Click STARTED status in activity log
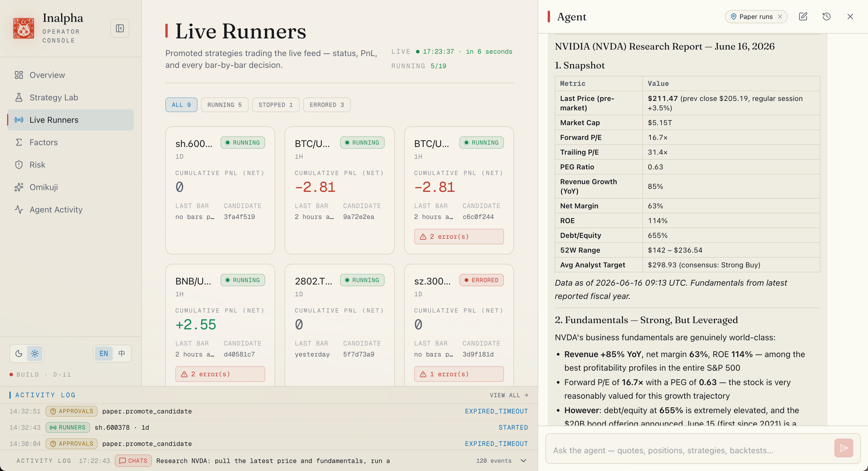Image resolution: width=868 pixels, height=471 pixels. (x=513, y=427)
